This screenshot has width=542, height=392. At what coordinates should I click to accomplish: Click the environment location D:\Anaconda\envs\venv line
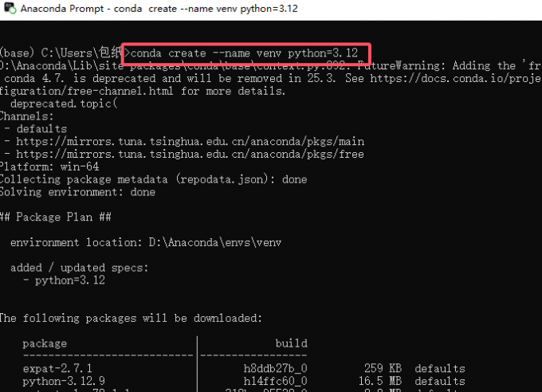click(146, 242)
